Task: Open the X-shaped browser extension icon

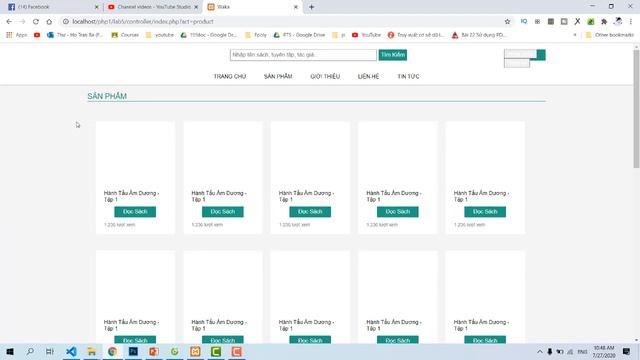Action: 577,22
